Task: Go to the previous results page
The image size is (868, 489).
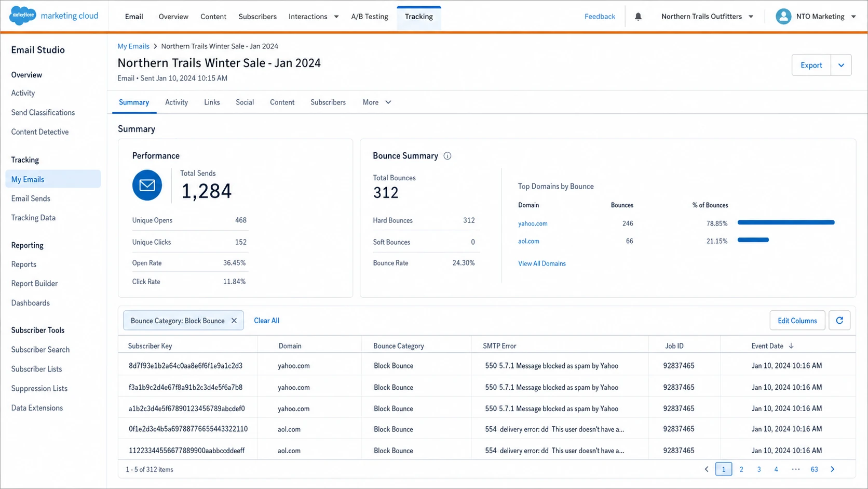Action: (x=706, y=469)
